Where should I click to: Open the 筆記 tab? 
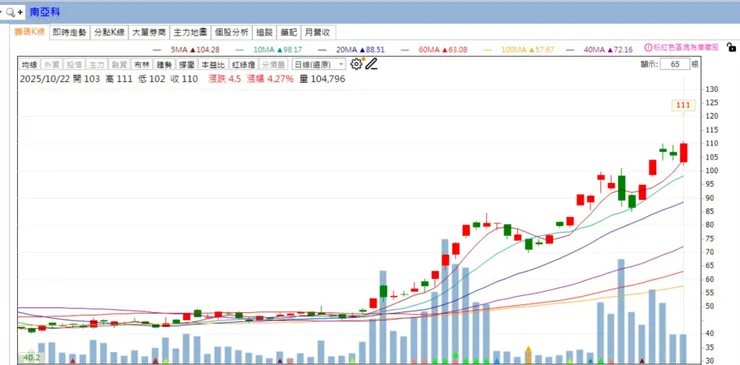point(288,33)
